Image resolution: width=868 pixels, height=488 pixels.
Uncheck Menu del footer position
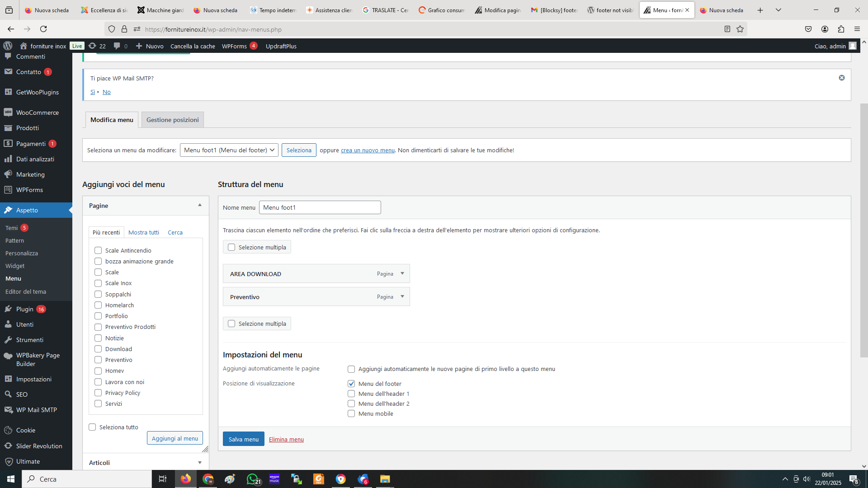[x=351, y=384]
